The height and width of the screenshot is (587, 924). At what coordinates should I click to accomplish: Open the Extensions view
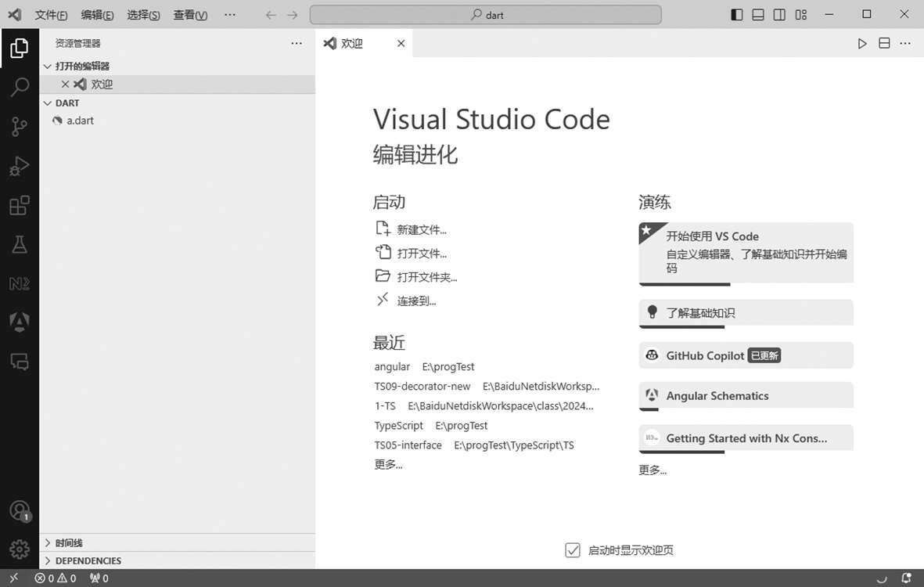tap(20, 206)
